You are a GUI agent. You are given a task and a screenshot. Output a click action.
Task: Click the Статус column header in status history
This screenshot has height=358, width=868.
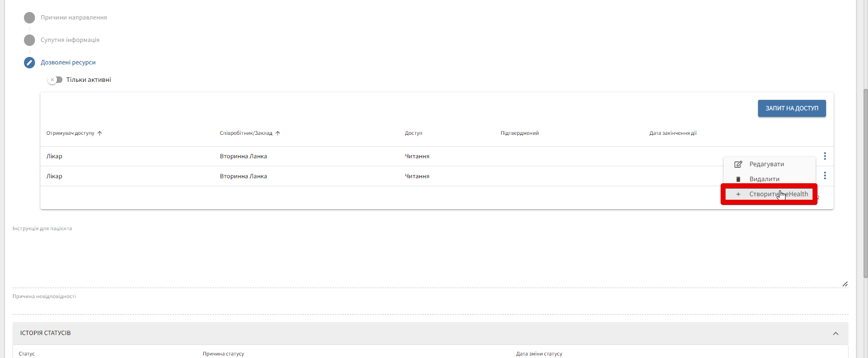27,354
